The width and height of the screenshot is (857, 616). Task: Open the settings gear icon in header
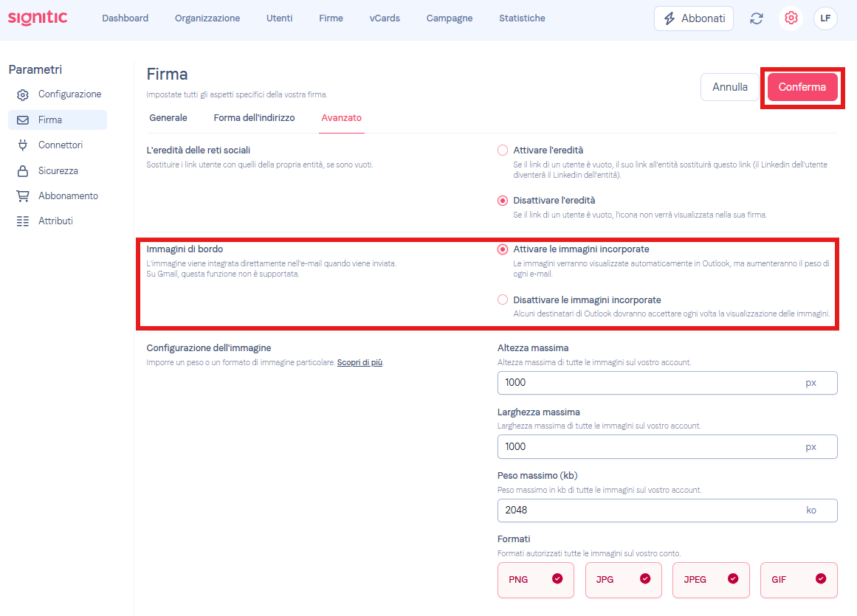tap(791, 18)
